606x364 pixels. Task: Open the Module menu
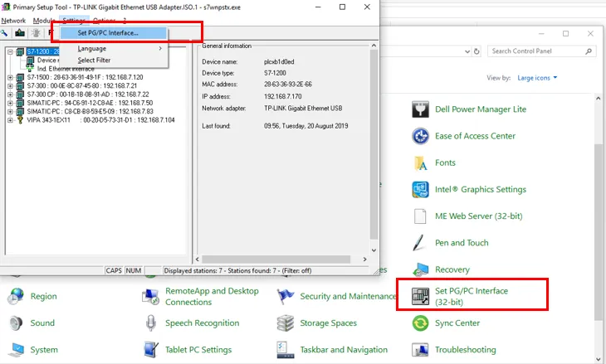(x=44, y=21)
